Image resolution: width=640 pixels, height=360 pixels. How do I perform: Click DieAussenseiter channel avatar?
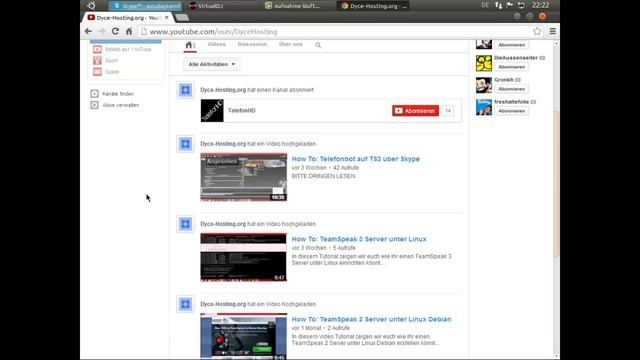tap(484, 63)
